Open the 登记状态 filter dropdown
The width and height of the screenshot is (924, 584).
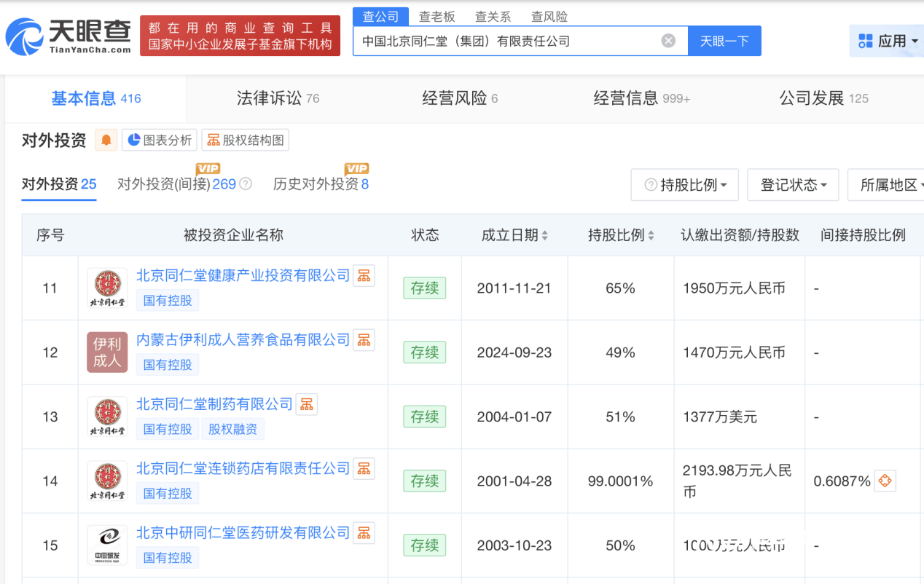point(793,184)
